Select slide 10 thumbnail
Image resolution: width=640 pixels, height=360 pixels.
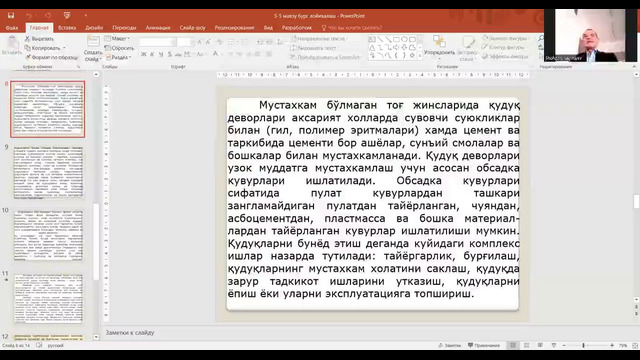coord(48,236)
